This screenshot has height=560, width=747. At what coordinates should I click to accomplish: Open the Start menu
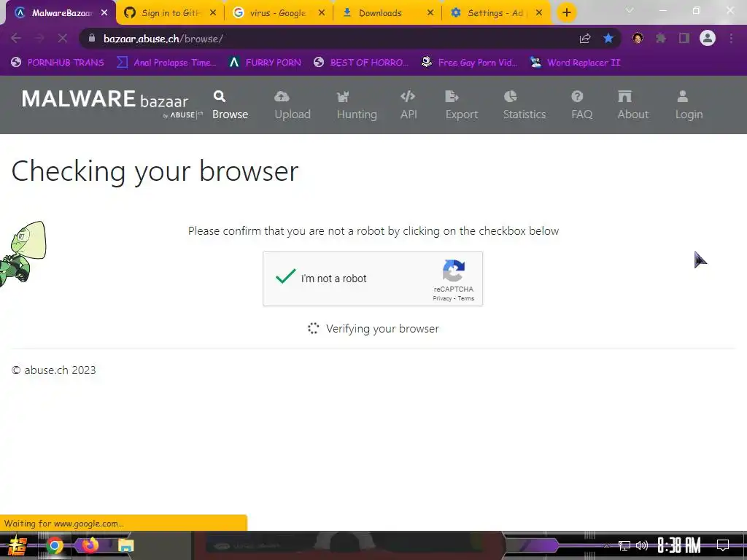(x=17, y=545)
